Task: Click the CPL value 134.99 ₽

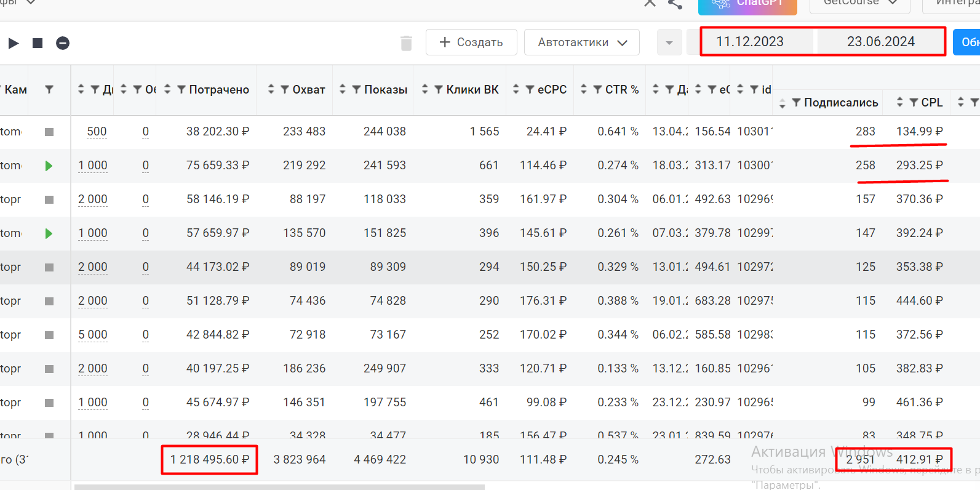Action: [x=919, y=132]
